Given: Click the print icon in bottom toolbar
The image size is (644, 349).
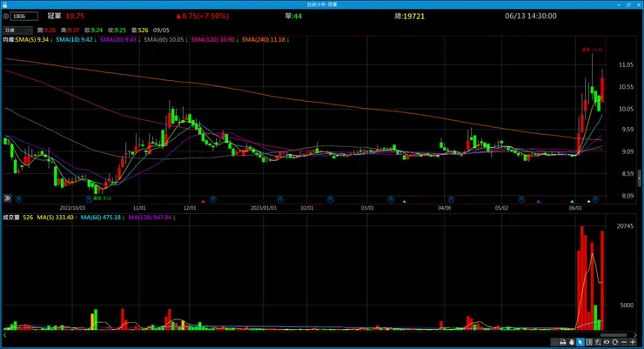Looking at the screenshot, I should (563, 342).
